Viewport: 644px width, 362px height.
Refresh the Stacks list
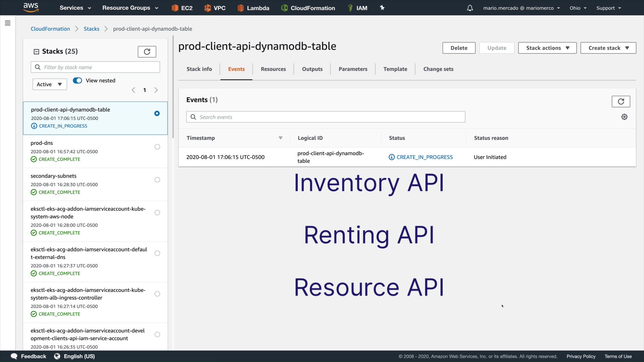tap(147, 52)
